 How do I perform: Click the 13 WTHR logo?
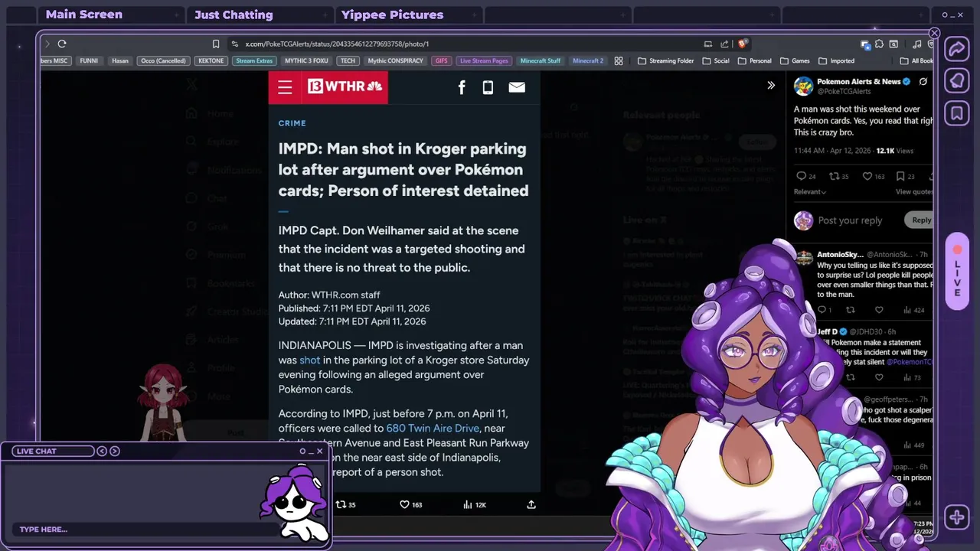point(345,86)
